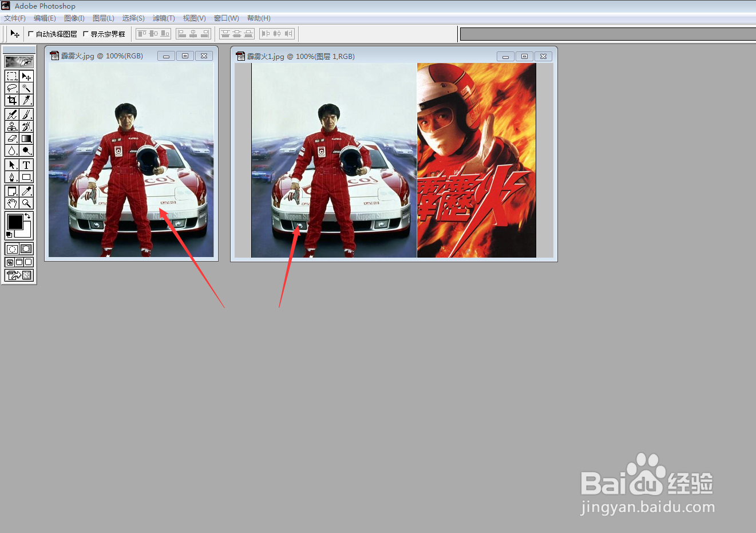Select the Path Component Selection tool

tap(12, 165)
